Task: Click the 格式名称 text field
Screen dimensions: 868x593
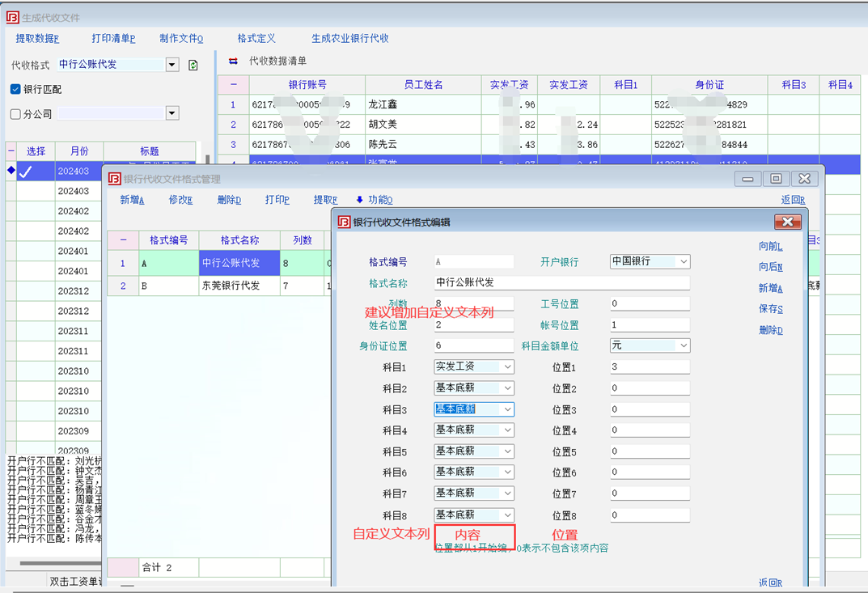Action: pos(561,283)
